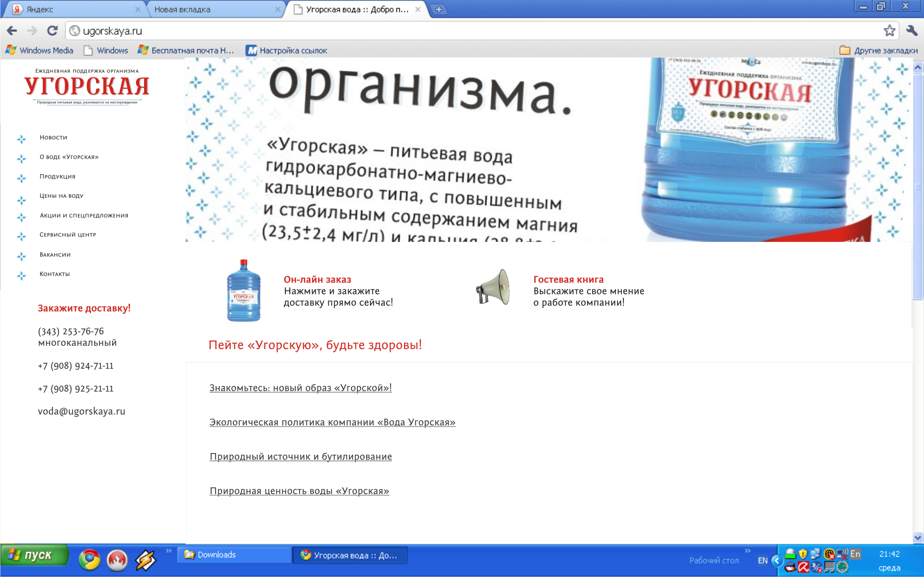
Task: Click the page scrollbar up arrow
Action: tap(918, 68)
